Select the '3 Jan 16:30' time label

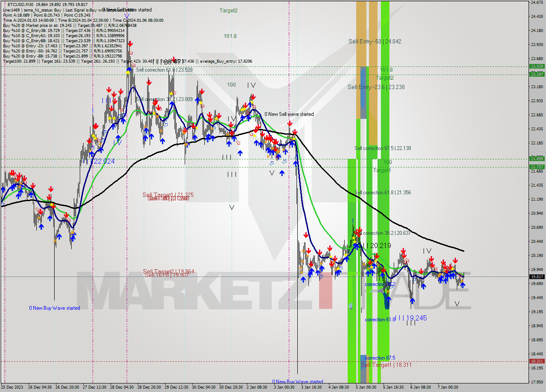coord(311,387)
